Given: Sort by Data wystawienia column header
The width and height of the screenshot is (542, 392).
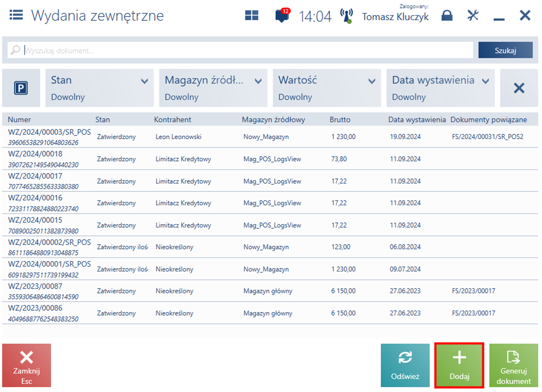Looking at the screenshot, I should coord(417,120).
